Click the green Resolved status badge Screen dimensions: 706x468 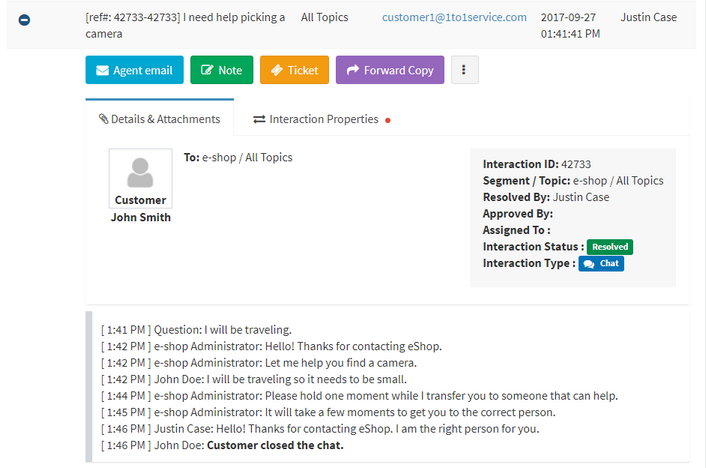610,247
